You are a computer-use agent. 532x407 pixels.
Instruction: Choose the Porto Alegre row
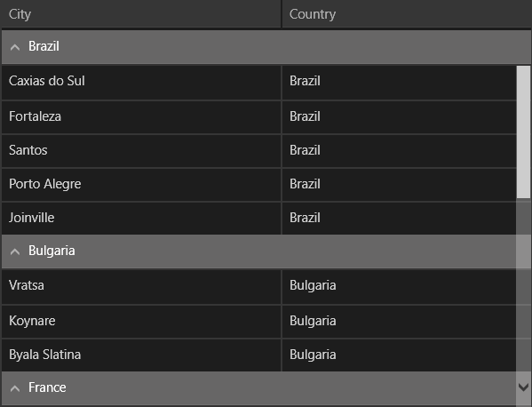[x=258, y=184]
